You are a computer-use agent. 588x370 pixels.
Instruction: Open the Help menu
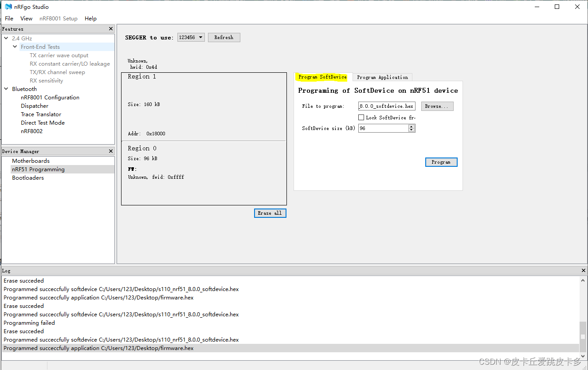[90, 18]
